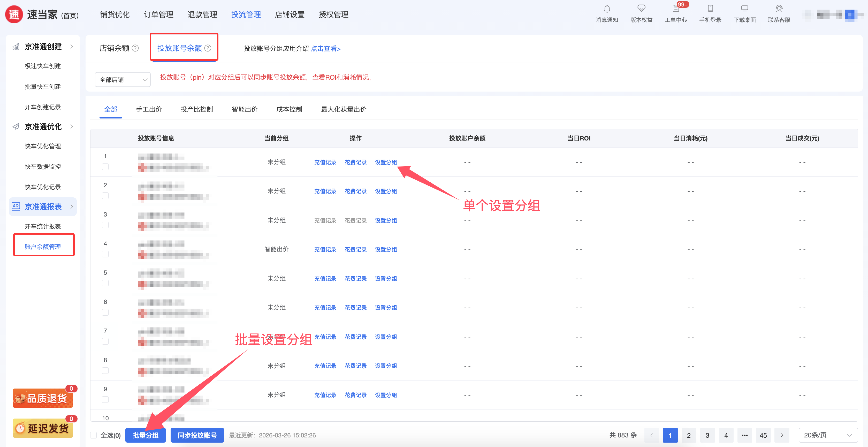Viewport: 868px width, 447px height.
Task: Go to page 45 in pagination
Action: [763, 435]
